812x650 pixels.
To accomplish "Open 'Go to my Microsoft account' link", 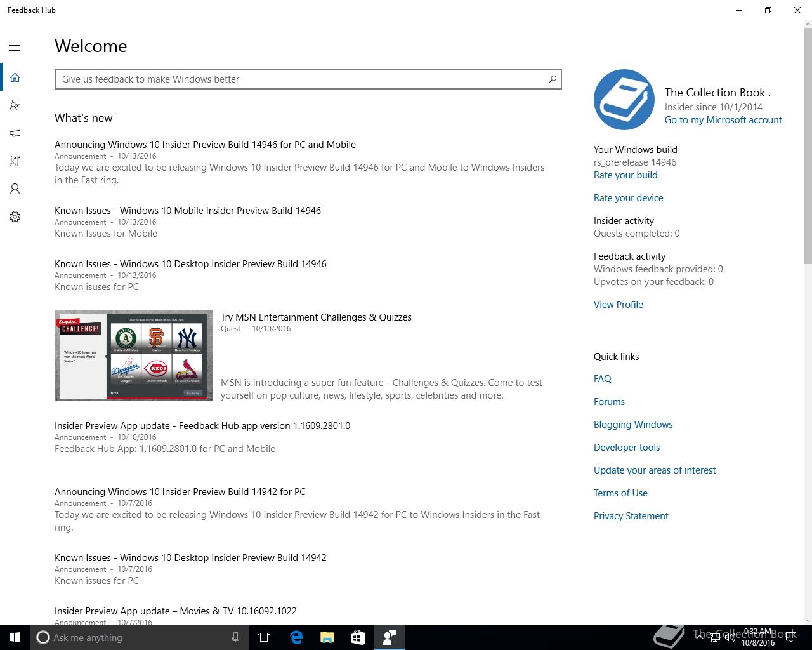I will point(723,120).
